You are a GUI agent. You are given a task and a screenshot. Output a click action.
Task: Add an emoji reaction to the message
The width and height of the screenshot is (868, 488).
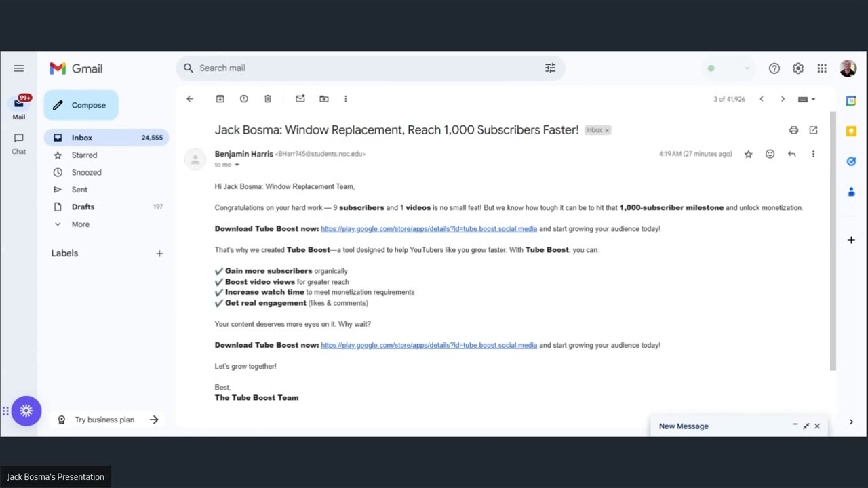[770, 155]
